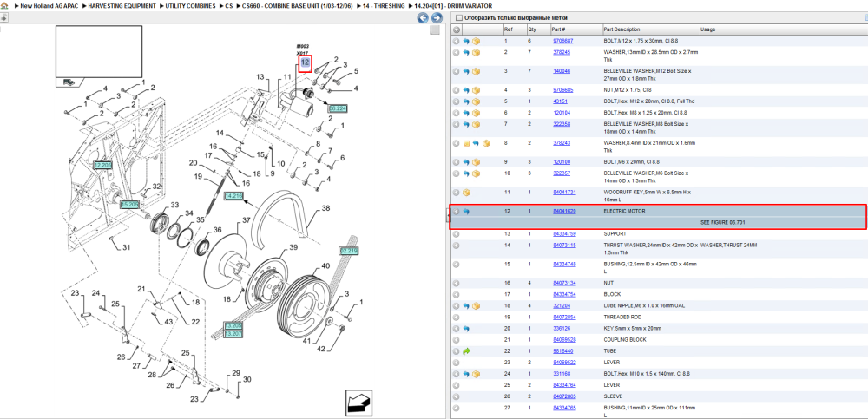This screenshot has width=868, height=419.
Task: Click the Usage column header
Action: [707, 29]
